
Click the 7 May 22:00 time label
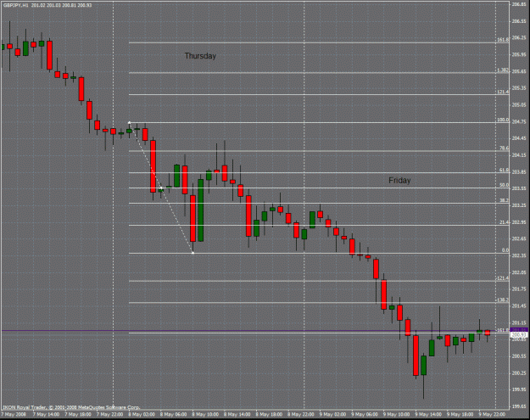110,415
